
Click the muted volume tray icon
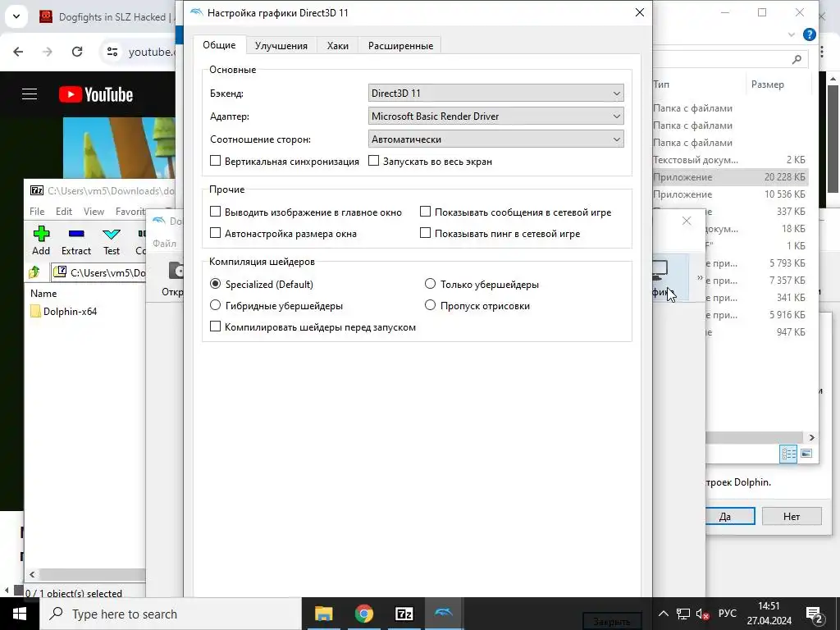pyautogui.click(x=702, y=614)
